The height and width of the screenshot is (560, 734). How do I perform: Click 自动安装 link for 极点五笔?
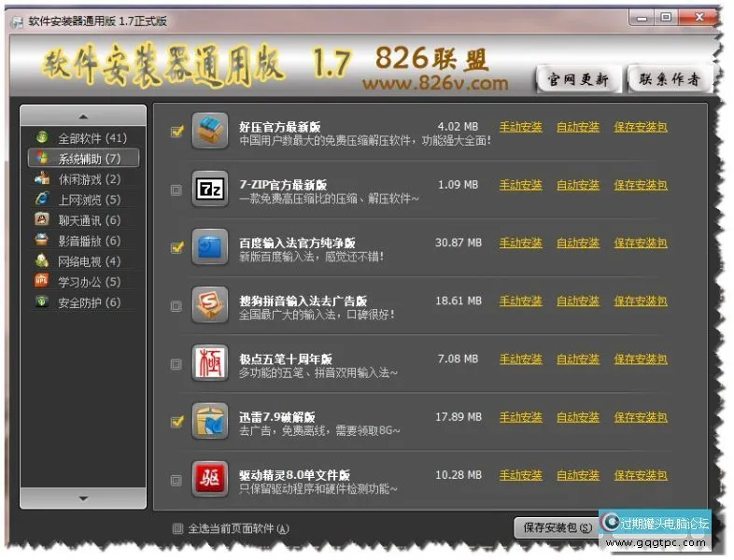click(x=578, y=358)
